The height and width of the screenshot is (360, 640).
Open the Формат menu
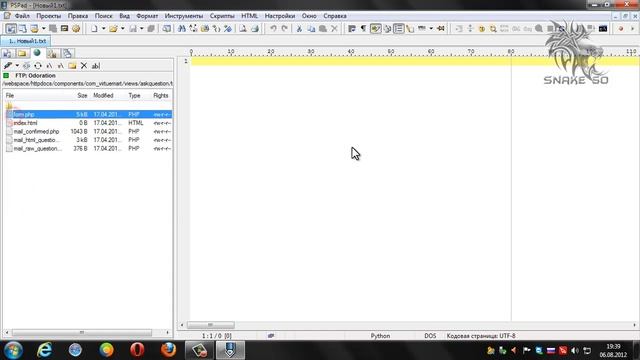click(147, 16)
